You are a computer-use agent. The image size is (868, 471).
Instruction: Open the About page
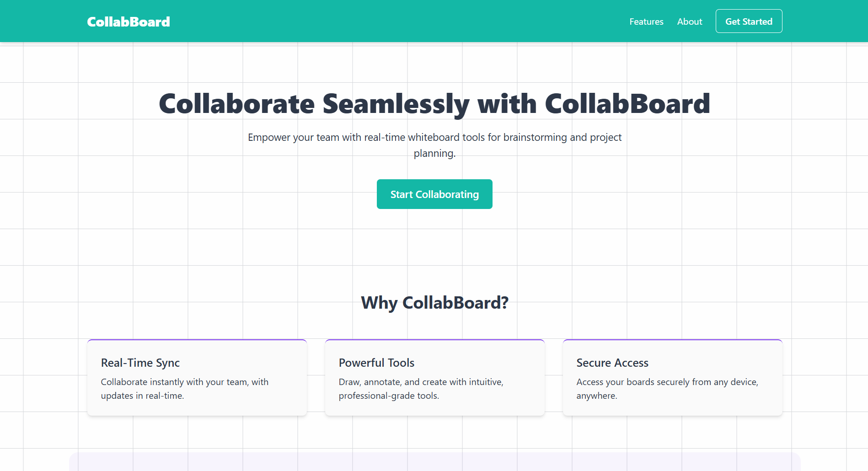689,21
